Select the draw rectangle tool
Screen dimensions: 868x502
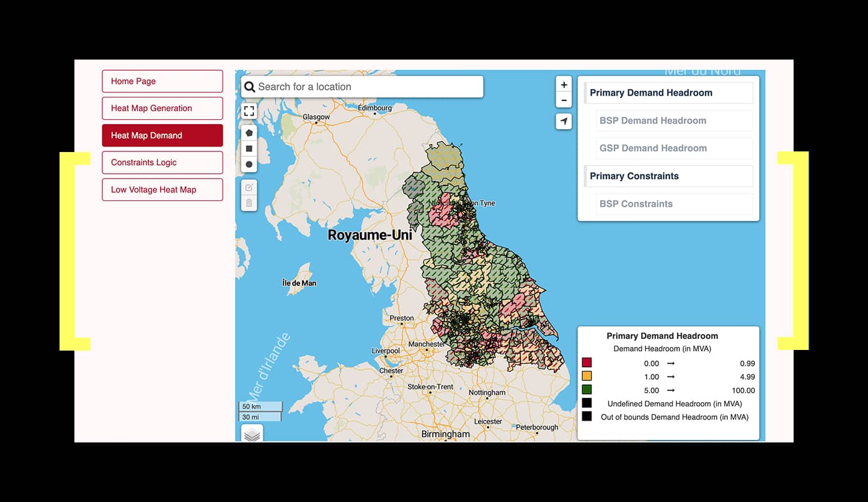pos(249,149)
